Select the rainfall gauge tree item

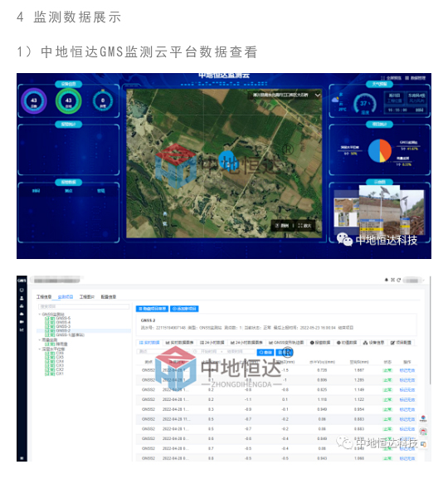point(56,344)
